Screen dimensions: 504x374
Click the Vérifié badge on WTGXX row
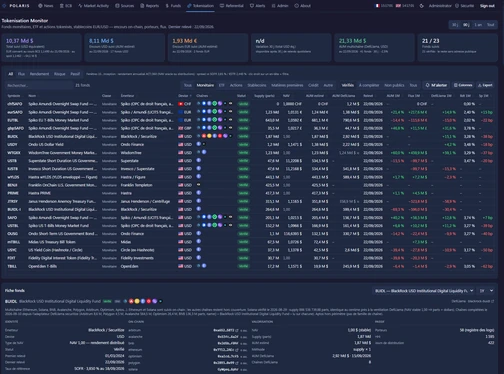click(243, 153)
